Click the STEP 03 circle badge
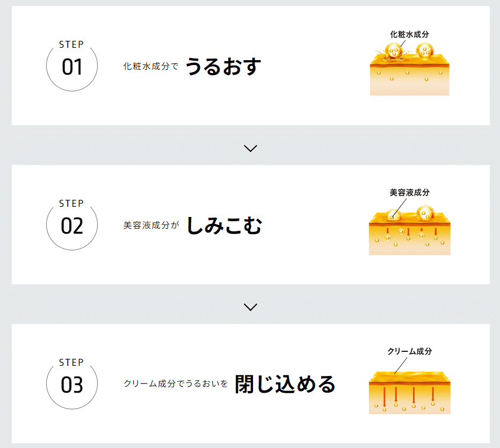This screenshot has width=500, height=448. click(x=72, y=384)
